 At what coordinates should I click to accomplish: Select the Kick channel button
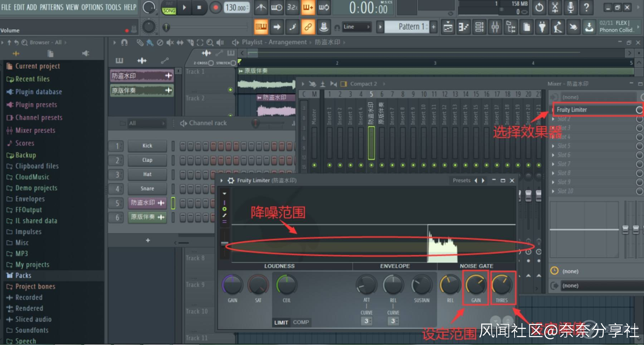(147, 146)
